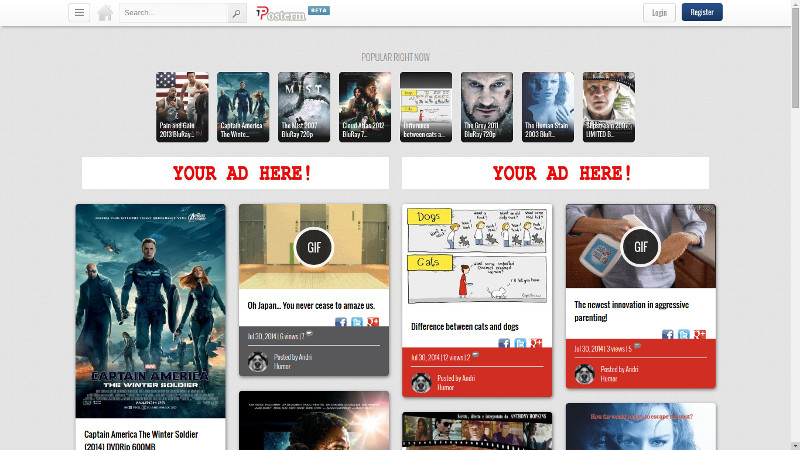800x450 pixels.
Task: Share Japan post on Facebook
Action: pos(341,322)
